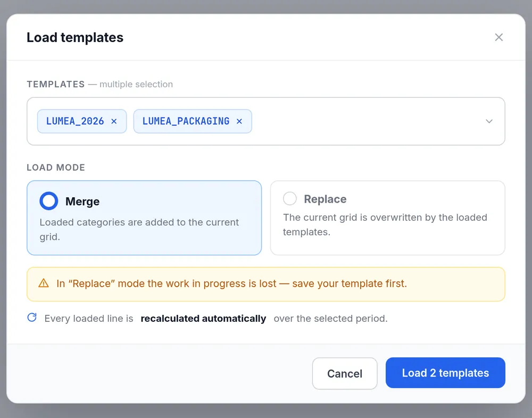Click the Replace label text
The height and width of the screenshot is (418, 532).
(325, 199)
